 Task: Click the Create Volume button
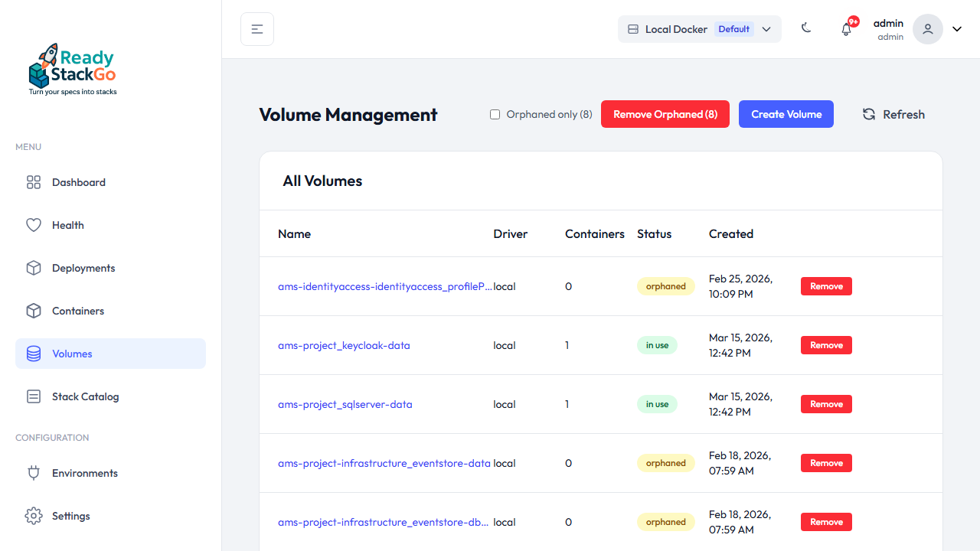coord(786,114)
